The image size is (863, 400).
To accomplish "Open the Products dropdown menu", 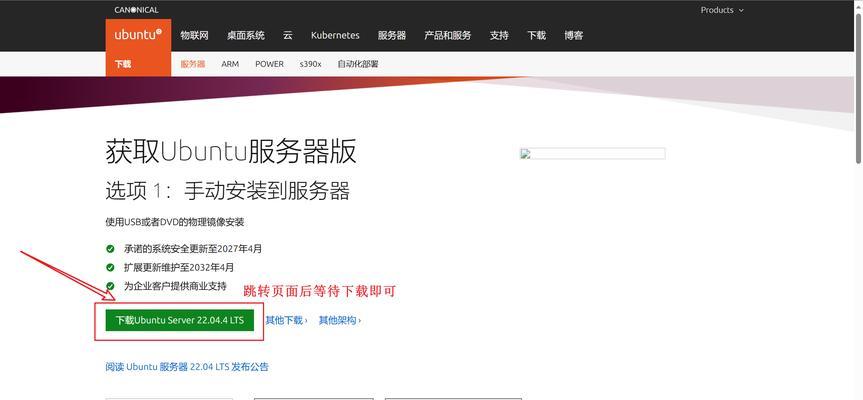I will coord(722,10).
